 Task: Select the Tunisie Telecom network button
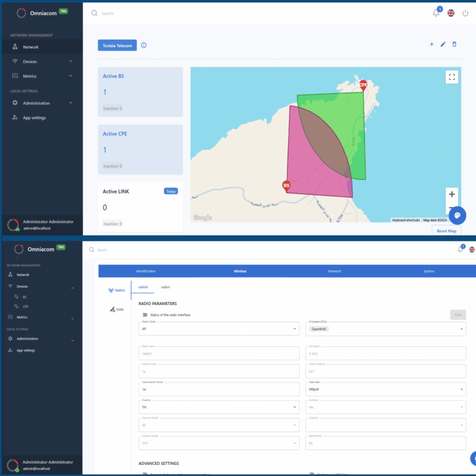117,45
